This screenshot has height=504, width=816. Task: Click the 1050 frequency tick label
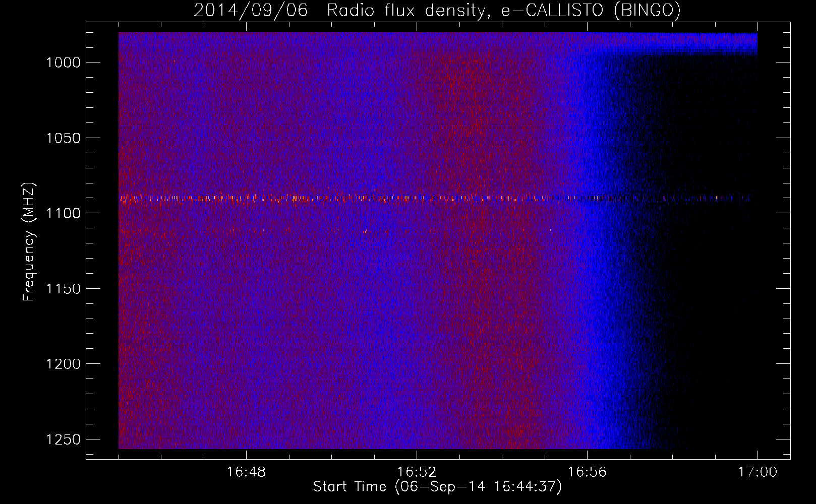point(64,138)
